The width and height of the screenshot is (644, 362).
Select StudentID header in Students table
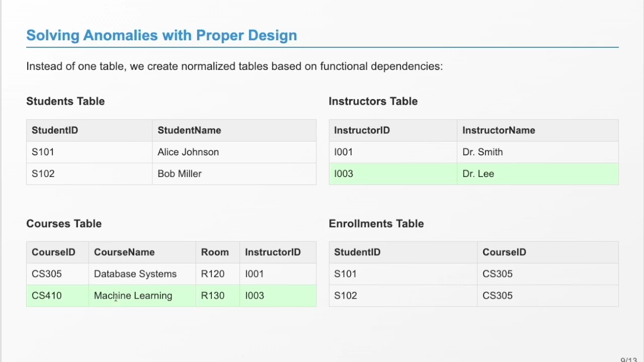click(x=89, y=130)
